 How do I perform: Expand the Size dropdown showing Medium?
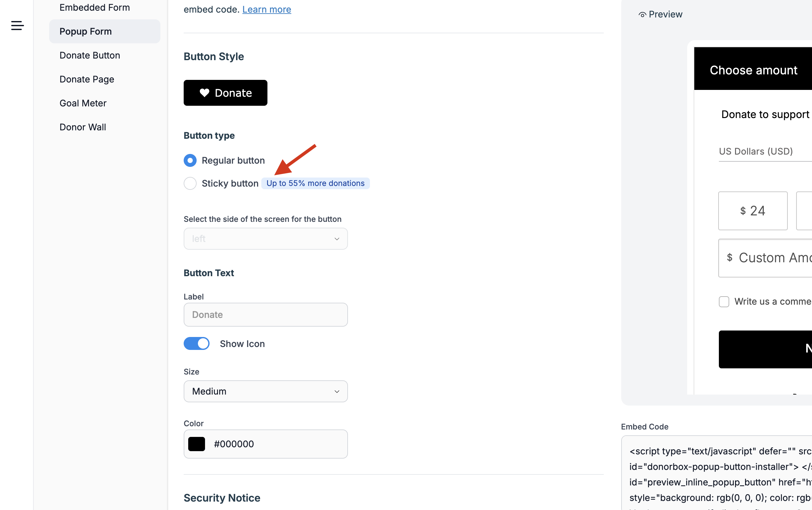265,391
